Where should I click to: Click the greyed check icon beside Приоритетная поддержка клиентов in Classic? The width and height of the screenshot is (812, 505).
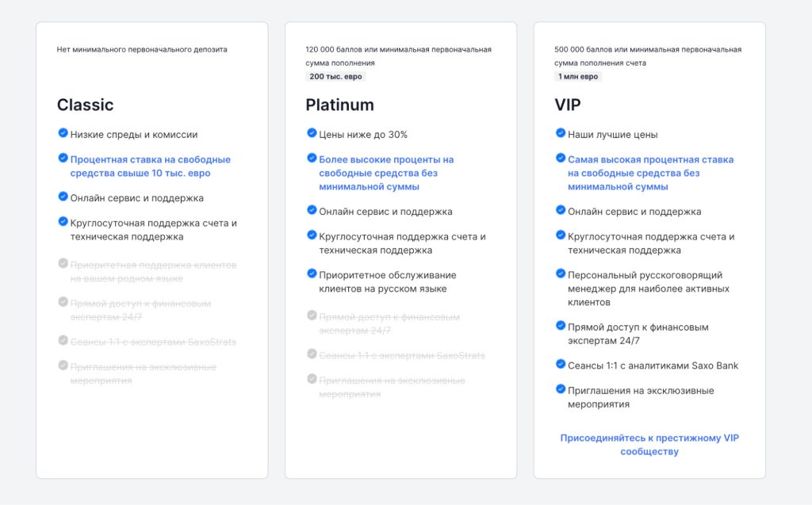[63, 263]
